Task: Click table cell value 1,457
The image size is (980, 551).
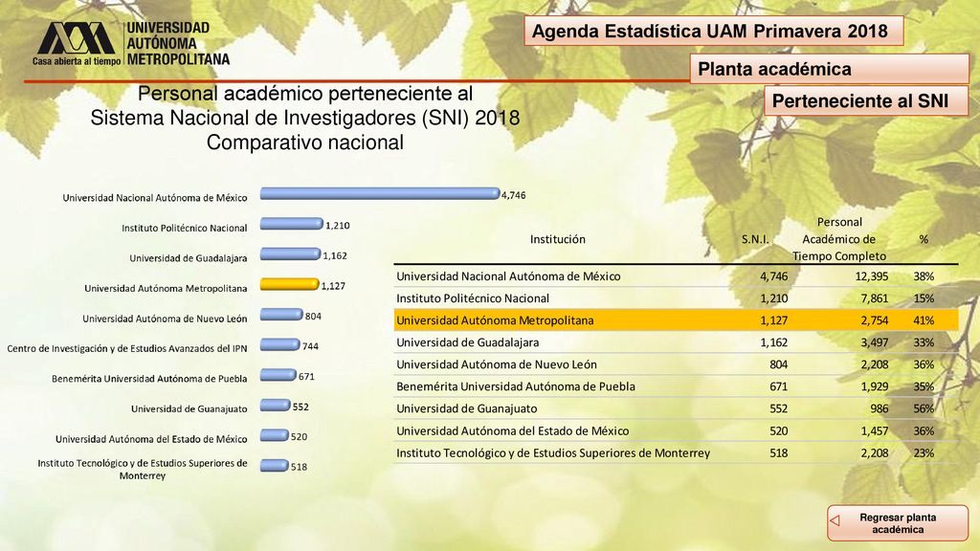Action: point(875,431)
